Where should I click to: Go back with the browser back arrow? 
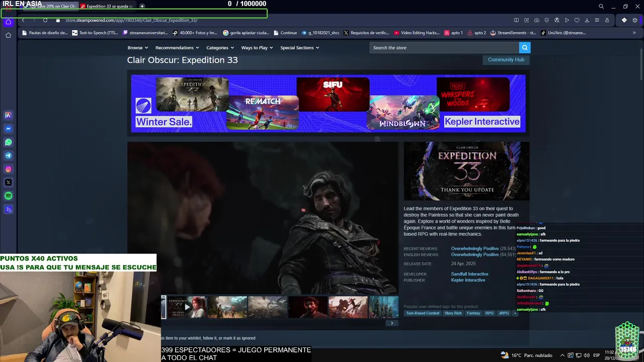23,20
